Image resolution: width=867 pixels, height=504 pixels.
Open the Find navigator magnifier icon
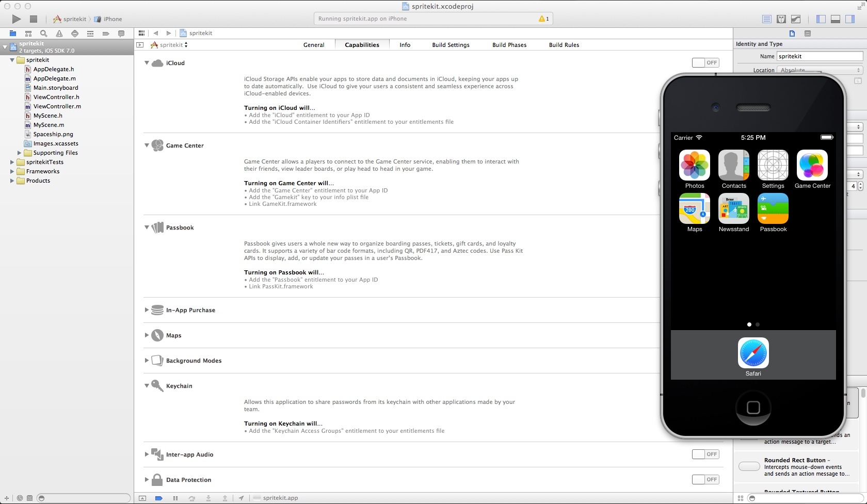click(44, 34)
